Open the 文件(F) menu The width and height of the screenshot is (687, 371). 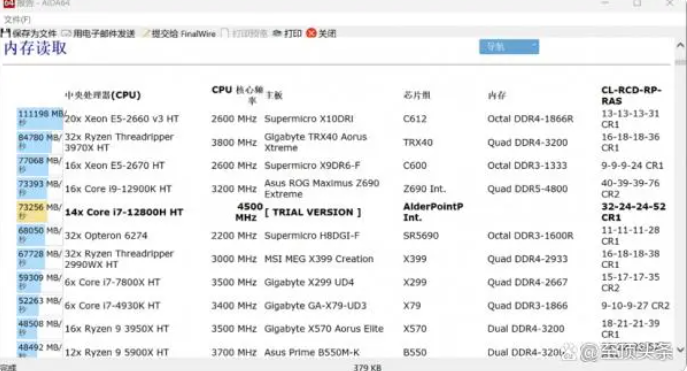click(x=17, y=20)
